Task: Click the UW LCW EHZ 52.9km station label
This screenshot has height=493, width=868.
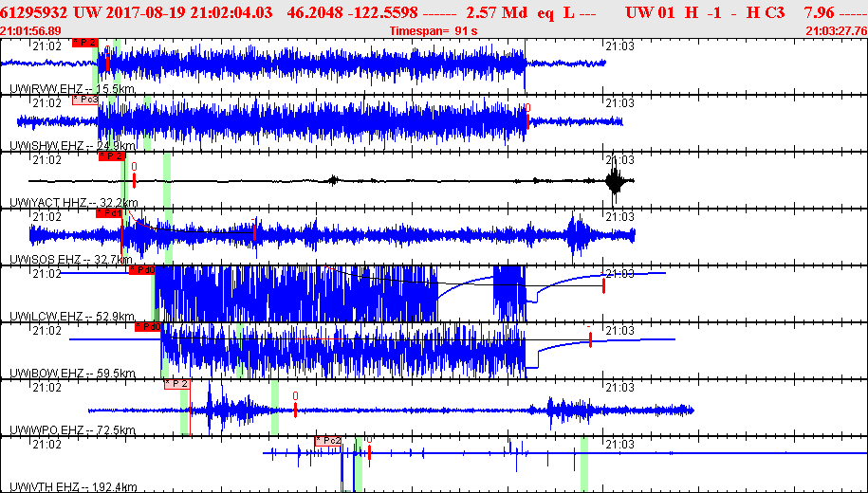Action: tap(72, 317)
